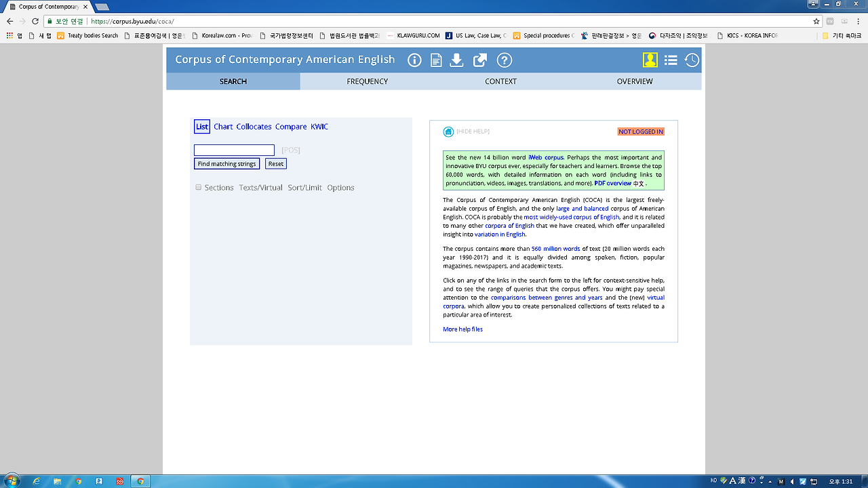868x488 pixels.
Task: Click the Find matching strings button
Action: [226, 164]
